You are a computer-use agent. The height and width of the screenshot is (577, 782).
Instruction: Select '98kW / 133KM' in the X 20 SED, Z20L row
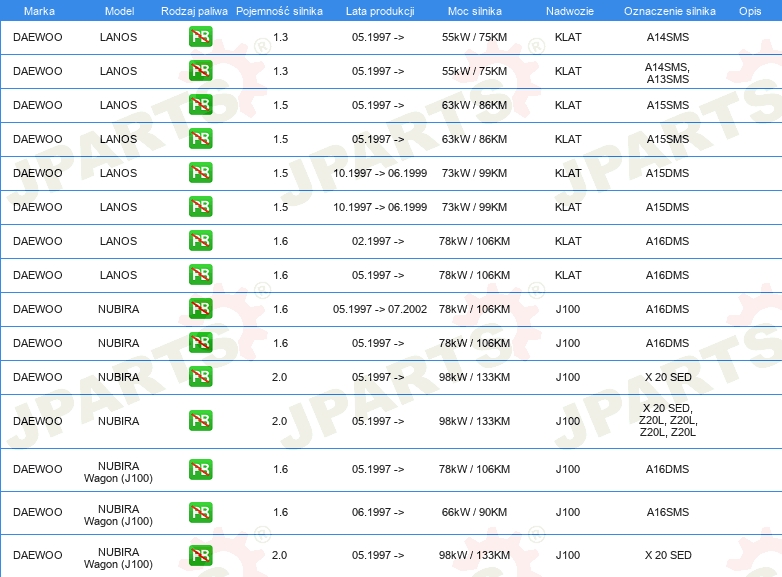tap(474, 421)
